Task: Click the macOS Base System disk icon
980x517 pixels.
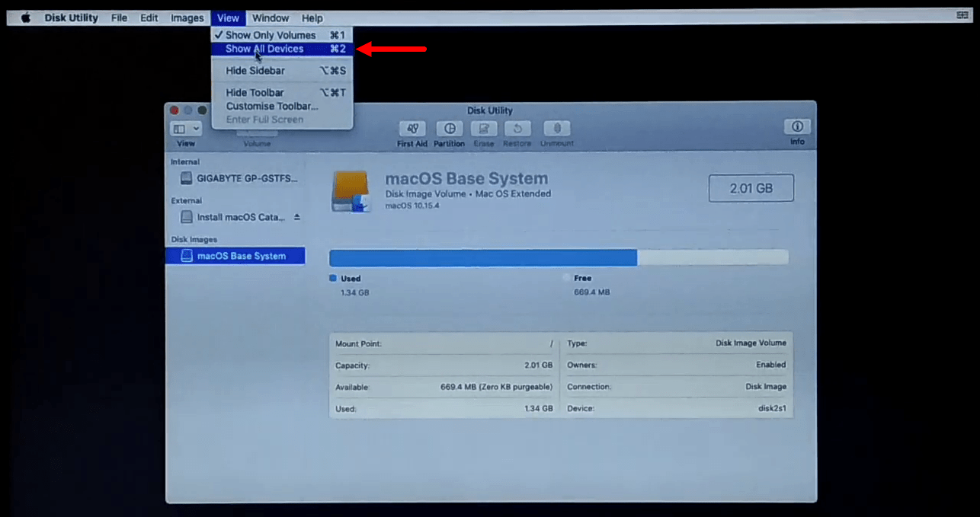Action: click(351, 191)
